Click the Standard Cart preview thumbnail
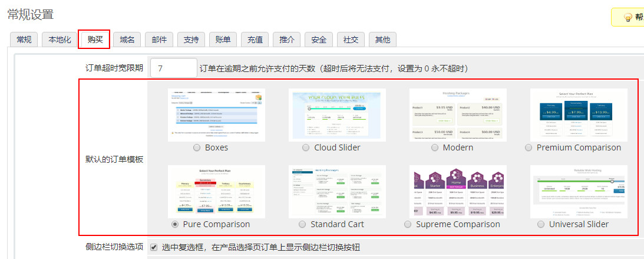644x259 pixels. coord(337,192)
